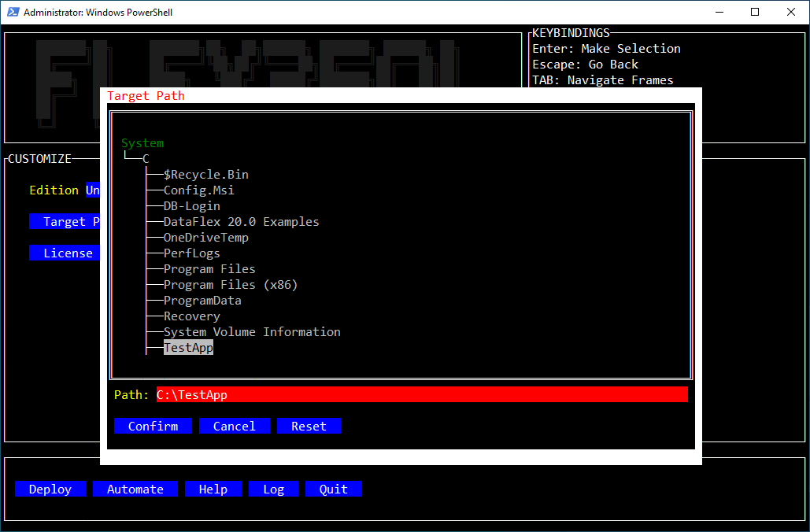Pick the $Recycle.Bin folder
The height and width of the screenshot is (532, 810).
click(x=205, y=175)
